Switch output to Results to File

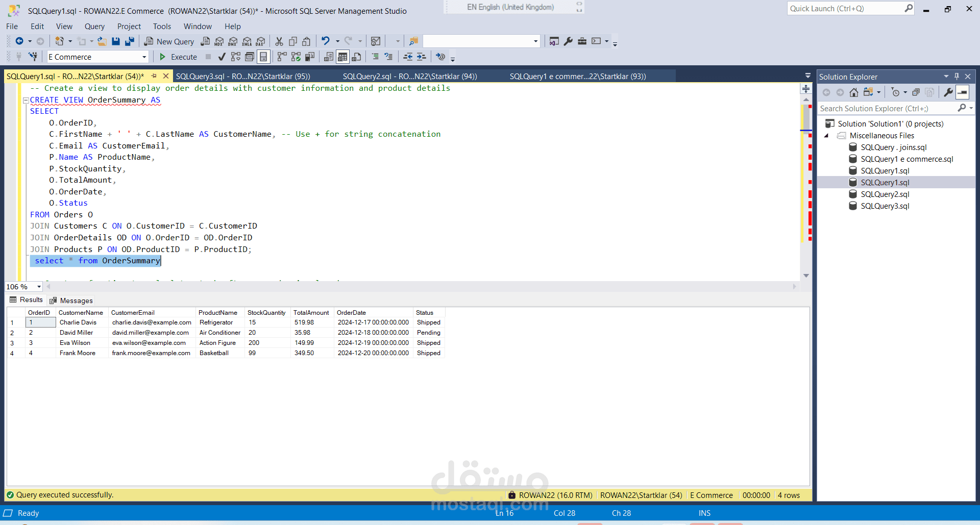356,57
